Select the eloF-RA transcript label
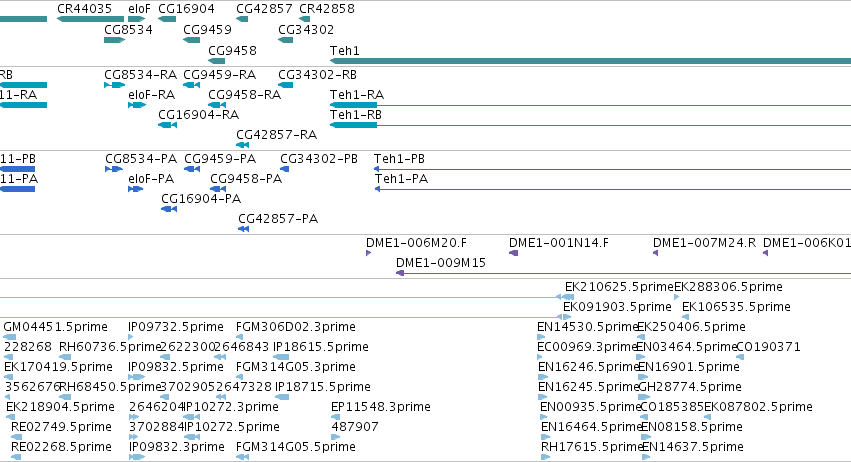The image size is (851, 462). 151,95
